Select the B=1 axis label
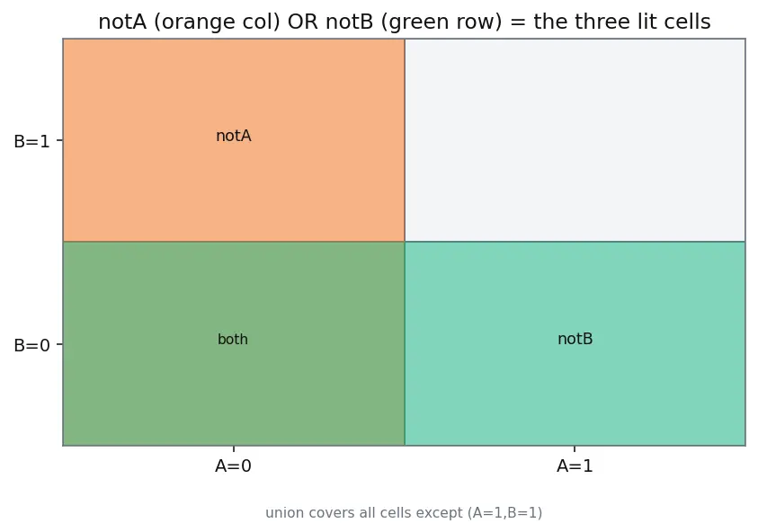Image resolution: width=758 pixels, height=532 pixels. point(31,141)
